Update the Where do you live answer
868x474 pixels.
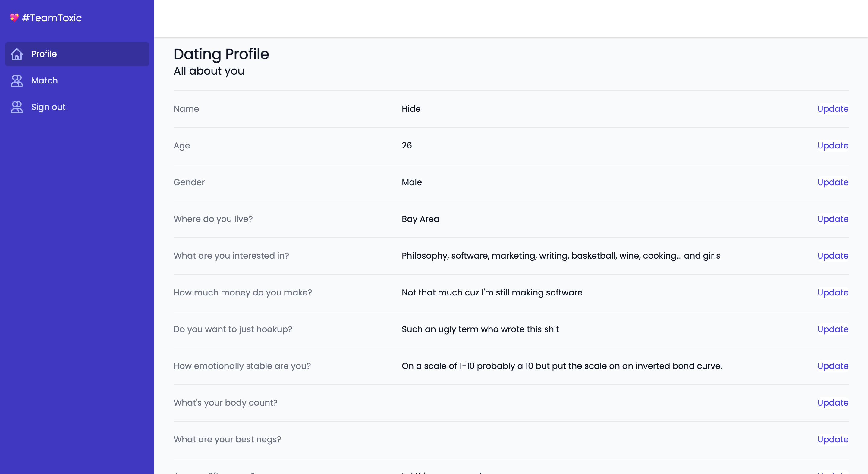pos(833,219)
